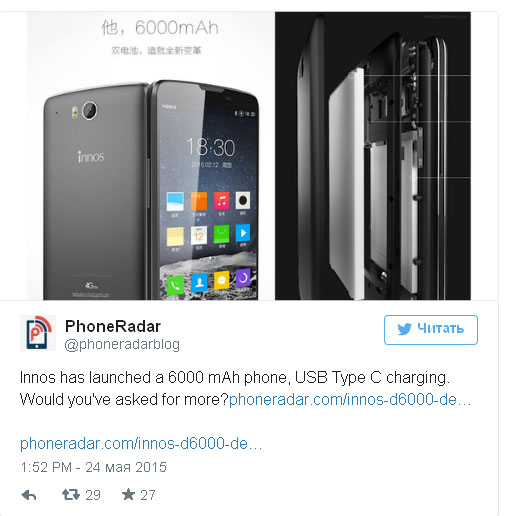Open the standalone phoneradar.com/innos-d6000 link
The height and width of the screenshot is (516, 527).
(x=141, y=443)
